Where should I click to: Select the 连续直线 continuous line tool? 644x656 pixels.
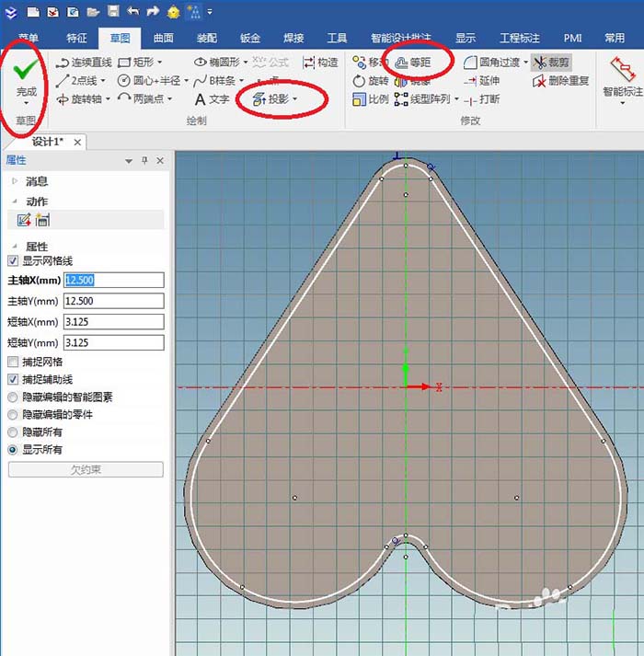(84, 63)
